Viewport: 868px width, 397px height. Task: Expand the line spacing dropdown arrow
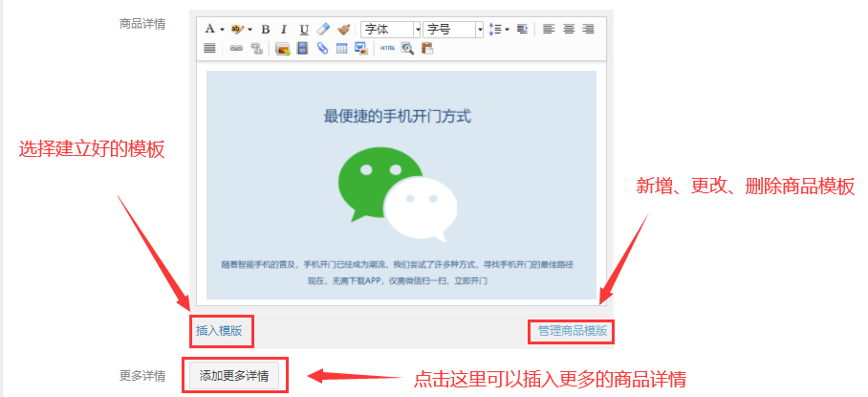point(507,30)
